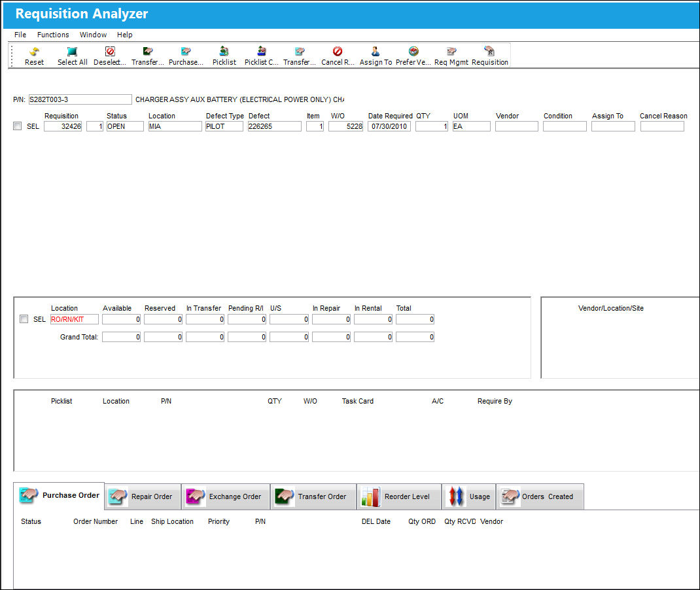Click the 'In Repair' column label
Image resolution: width=700 pixels, height=590 pixels.
(x=326, y=308)
